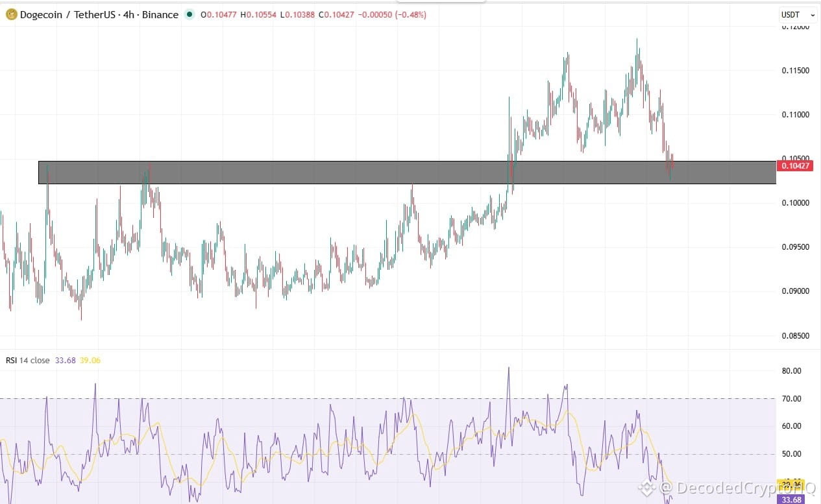Open the USDT currency dropdown
The height and width of the screenshot is (504, 821).
pos(798,14)
